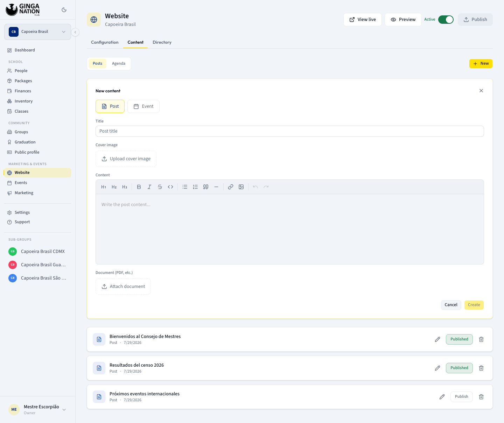Insert a horizontal rule
Image resolution: width=504 pixels, height=423 pixels.
click(216, 187)
